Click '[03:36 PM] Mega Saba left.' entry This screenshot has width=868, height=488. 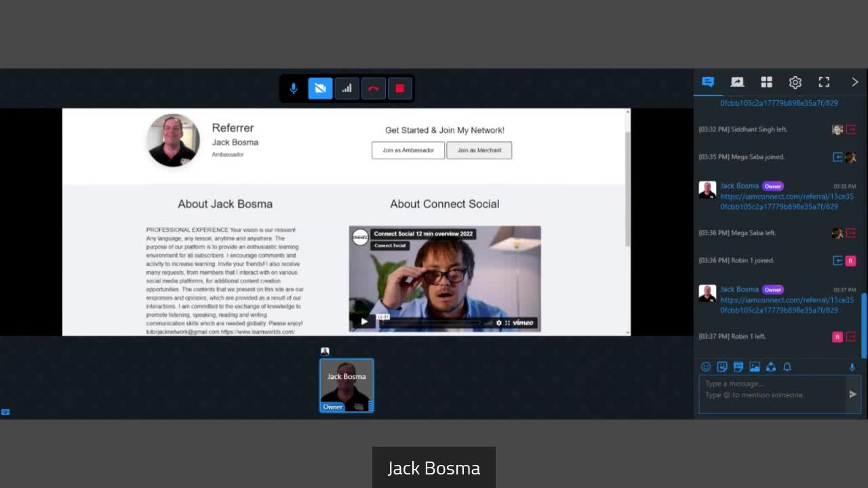click(737, 233)
